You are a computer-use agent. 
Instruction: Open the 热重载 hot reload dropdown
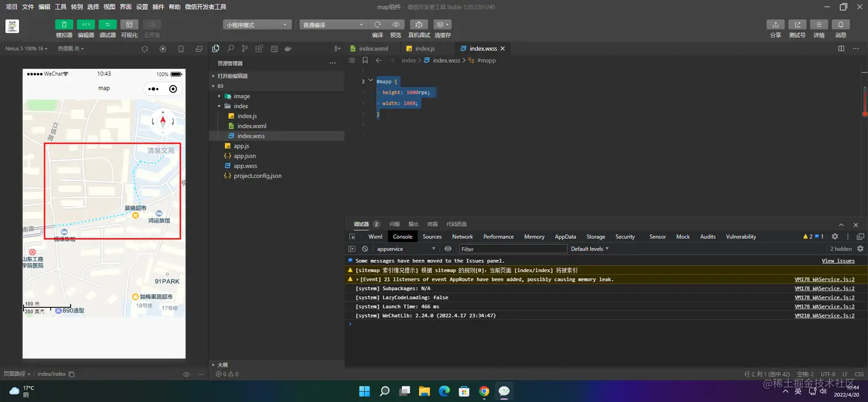[x=71, y=49]
